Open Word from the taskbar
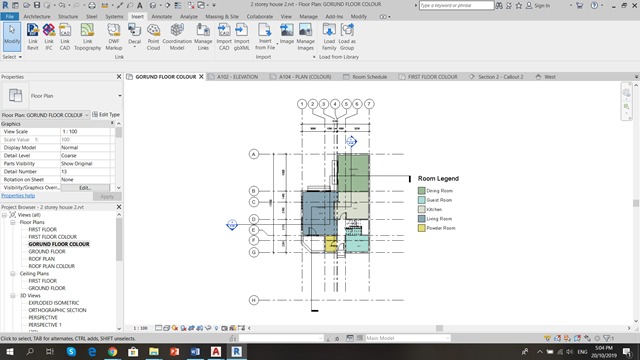The width and height of the screenshot is (640, 360). click(x=195, y=351)
